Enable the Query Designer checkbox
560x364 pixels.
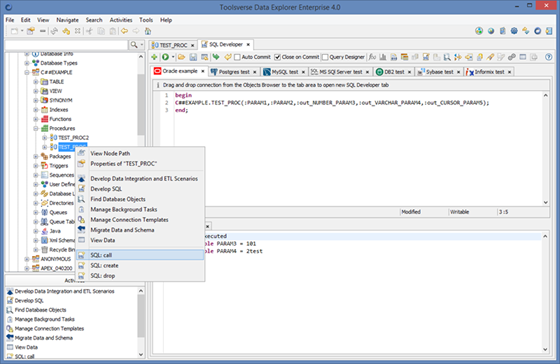[325, 57]
